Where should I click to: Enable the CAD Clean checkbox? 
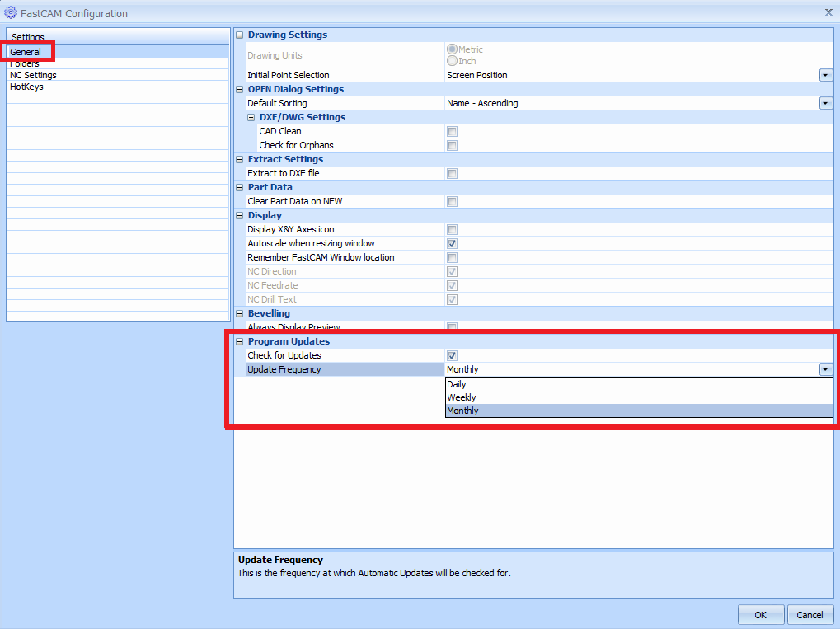coord(452,131)
